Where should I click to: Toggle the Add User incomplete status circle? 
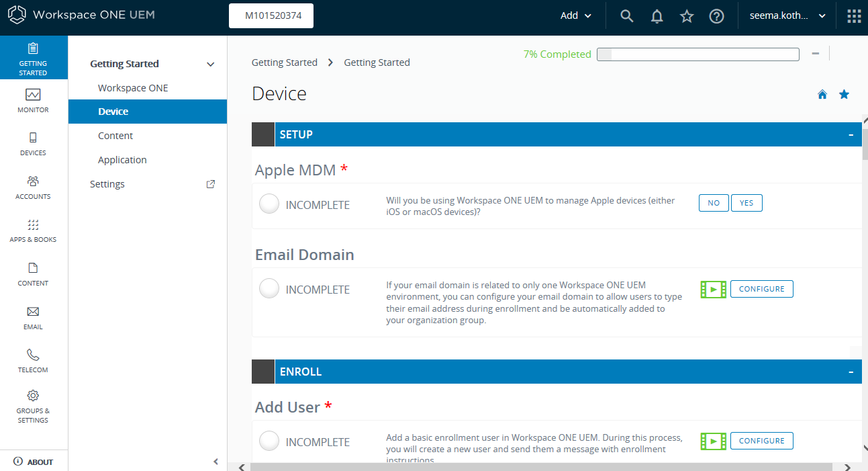click(x=269, y=441)
